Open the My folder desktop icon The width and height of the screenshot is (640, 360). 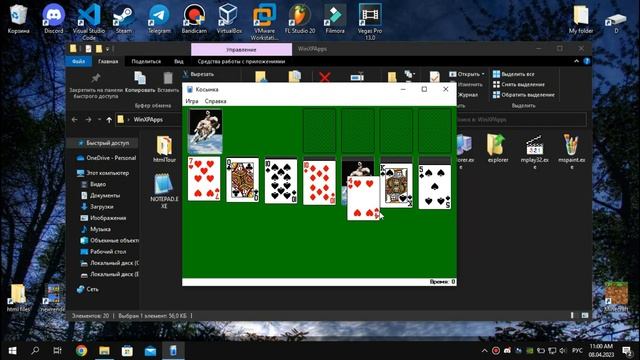pyautogui.click(x=581, y=18)
